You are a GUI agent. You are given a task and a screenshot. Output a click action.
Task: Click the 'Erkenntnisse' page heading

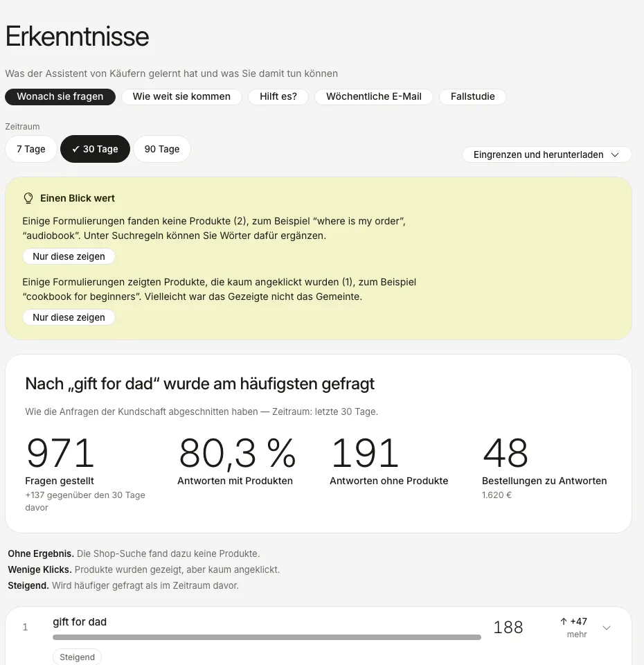pos(77,36)
